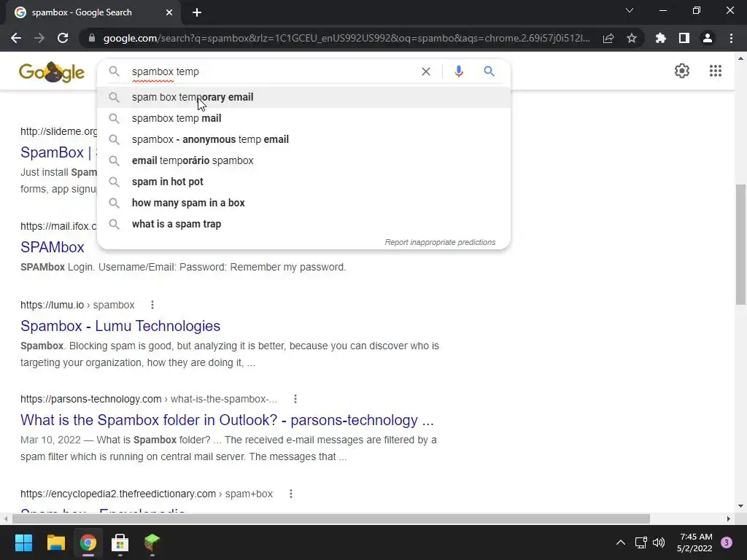Open Chrome's three-dot menu
747x560 pixels.
(731, 38)
